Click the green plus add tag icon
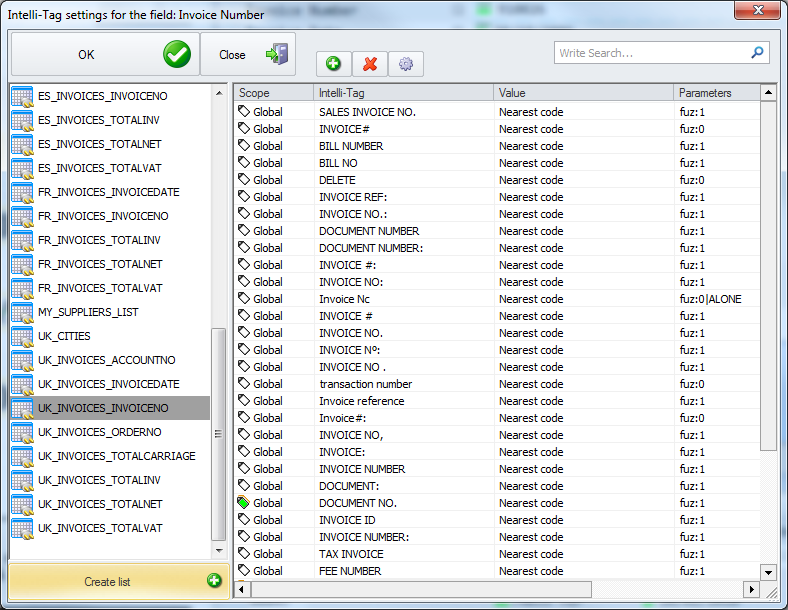The height and width of the screenshot is (610, 788). [x=333, y=64]
